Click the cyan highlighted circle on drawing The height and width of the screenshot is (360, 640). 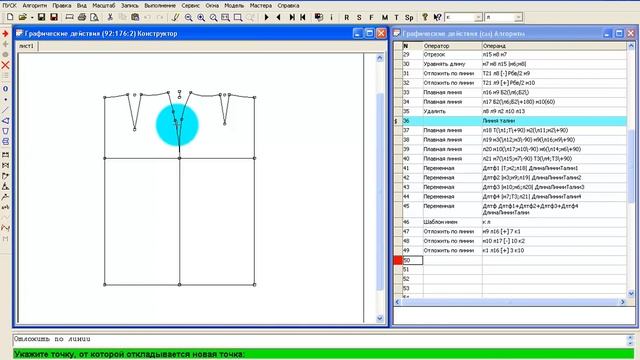tap(177, 125)
